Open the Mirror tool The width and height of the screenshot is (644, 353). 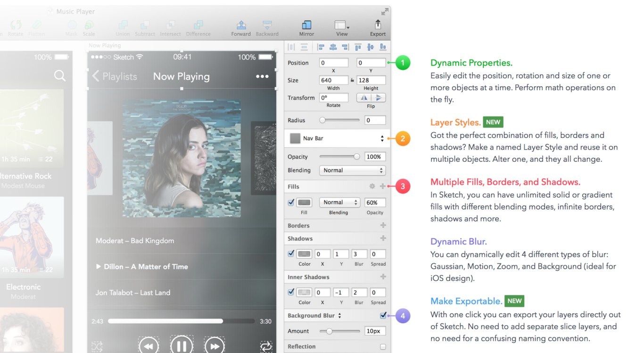(306, 28)
